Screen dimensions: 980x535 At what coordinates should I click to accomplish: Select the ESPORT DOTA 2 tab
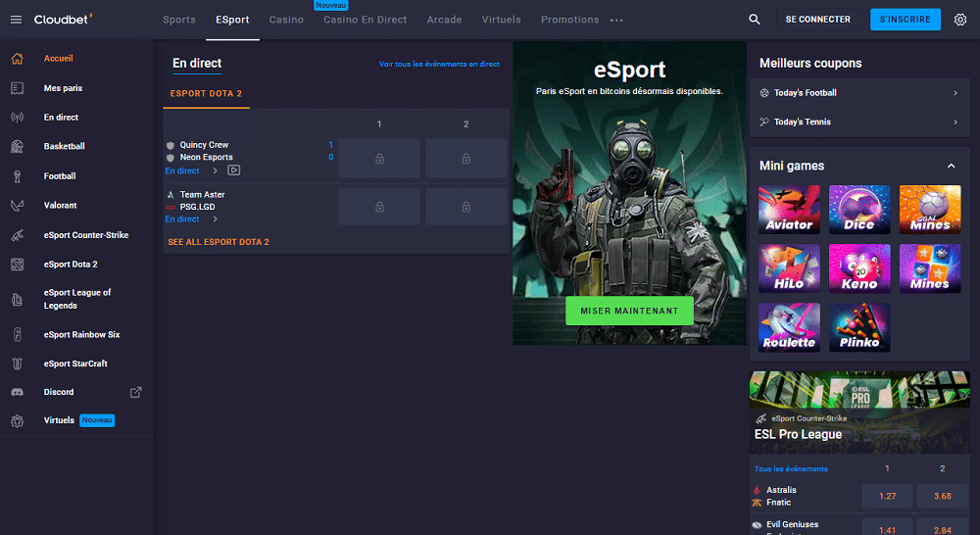pyautogui.click(x=206, y=93)
